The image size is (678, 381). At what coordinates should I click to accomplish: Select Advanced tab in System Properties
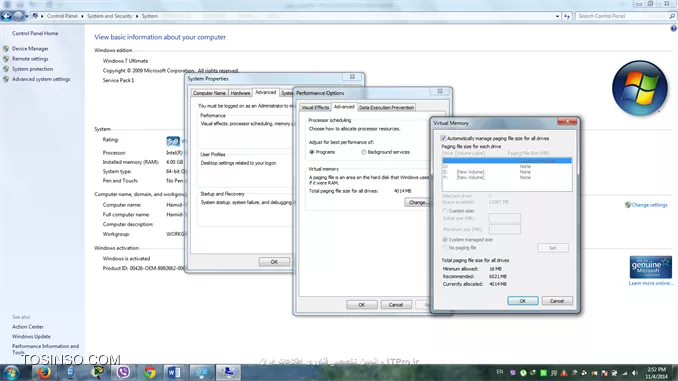click(x=265, y=92)
